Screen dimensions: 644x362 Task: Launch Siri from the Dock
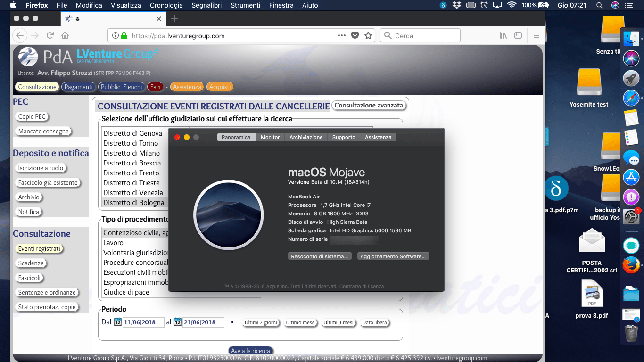631,58
